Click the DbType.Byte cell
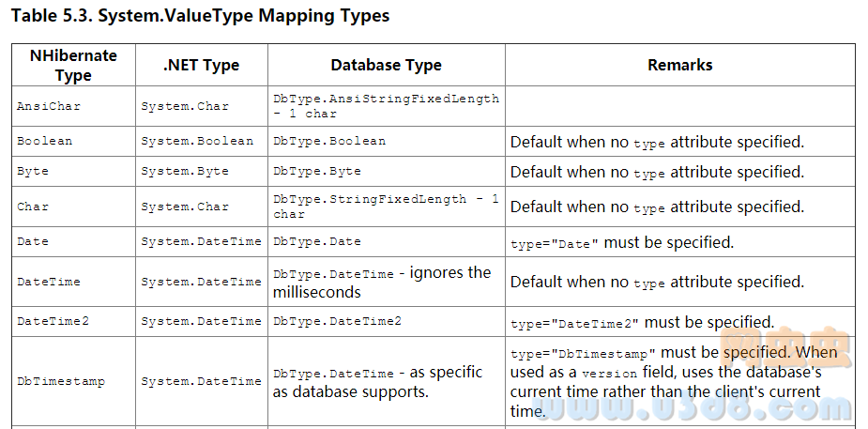Image resolution: width=868 pixels, height=429 pixels. [x=387, y=172]
